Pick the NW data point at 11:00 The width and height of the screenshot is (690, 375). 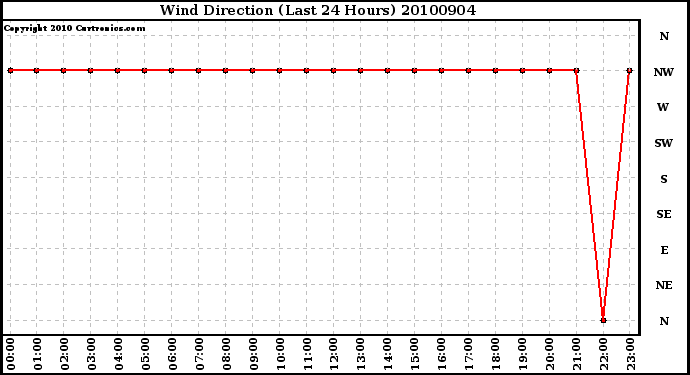[x=306, y=70]
